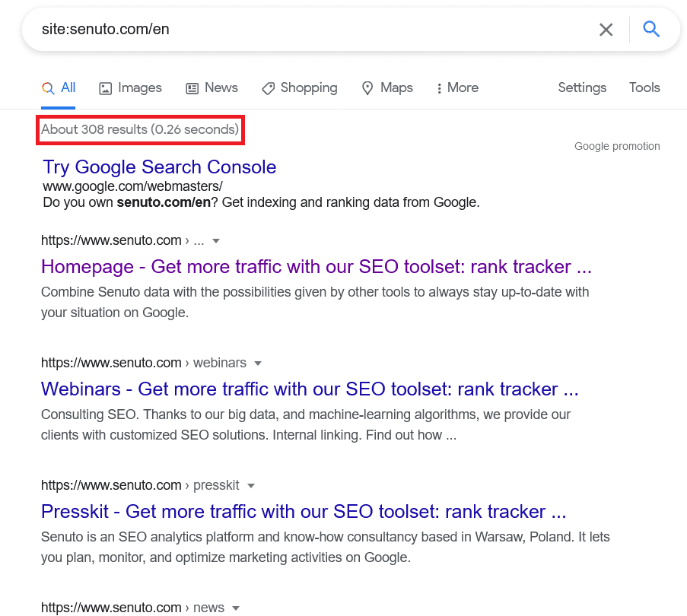This screenshot has width=687, height=616.
Task: Open the Homepage search result link
Action: 316,267
